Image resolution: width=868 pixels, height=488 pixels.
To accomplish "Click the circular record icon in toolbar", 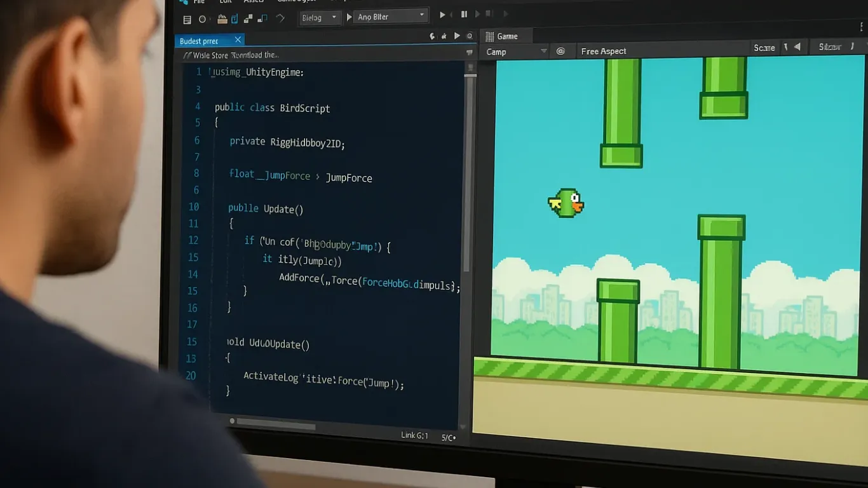I will tap(203, 20).
